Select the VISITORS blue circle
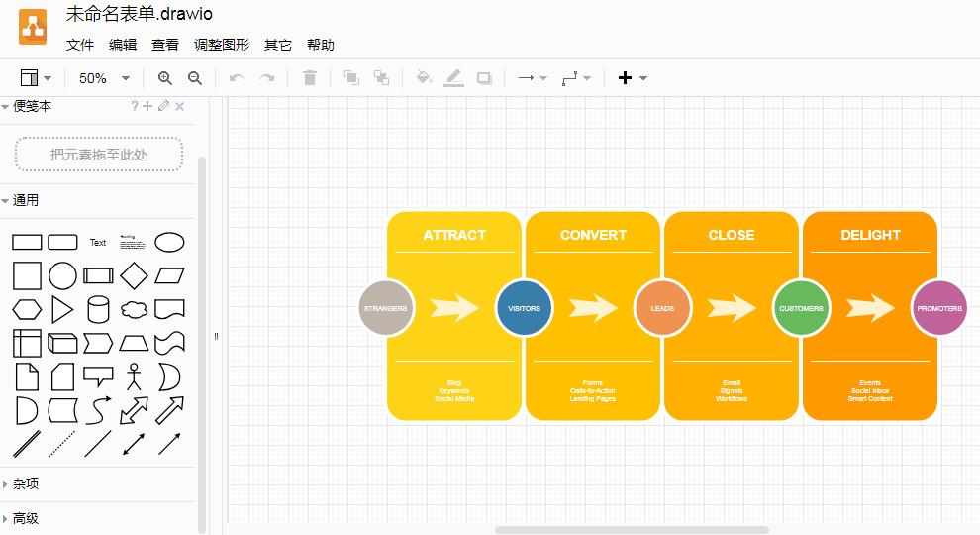This screenshot has height=535, width=980. [524, 308]
